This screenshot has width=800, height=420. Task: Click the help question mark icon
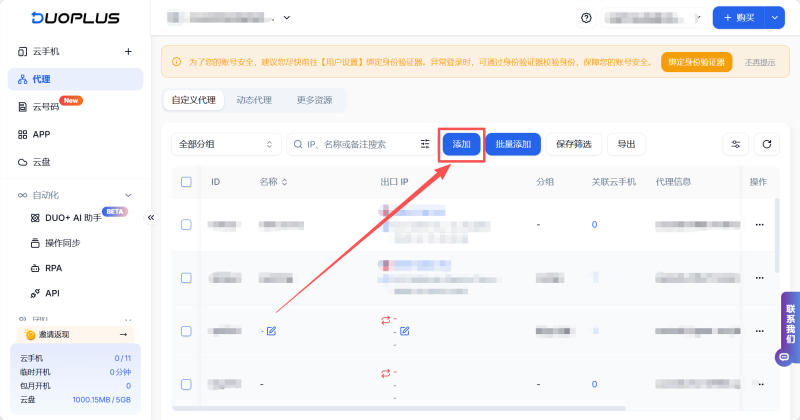click(x=586, y=18)
